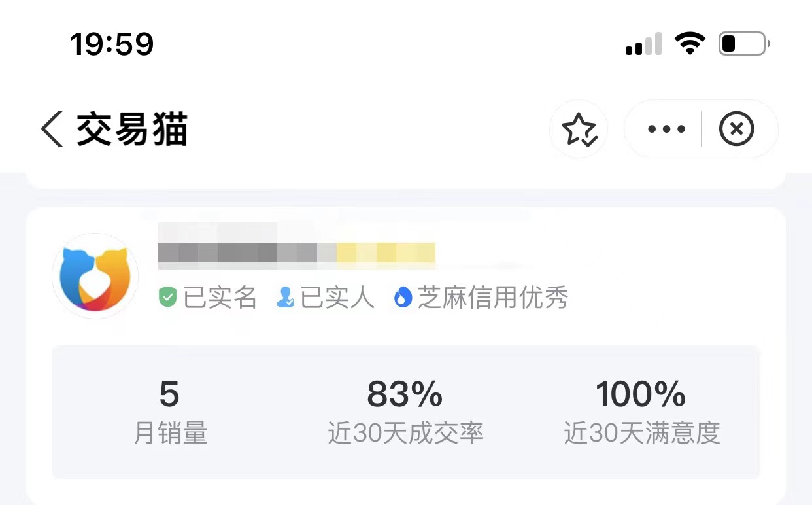
Task: Tap the blue person verification icon
Action: [x=285, y=298]
